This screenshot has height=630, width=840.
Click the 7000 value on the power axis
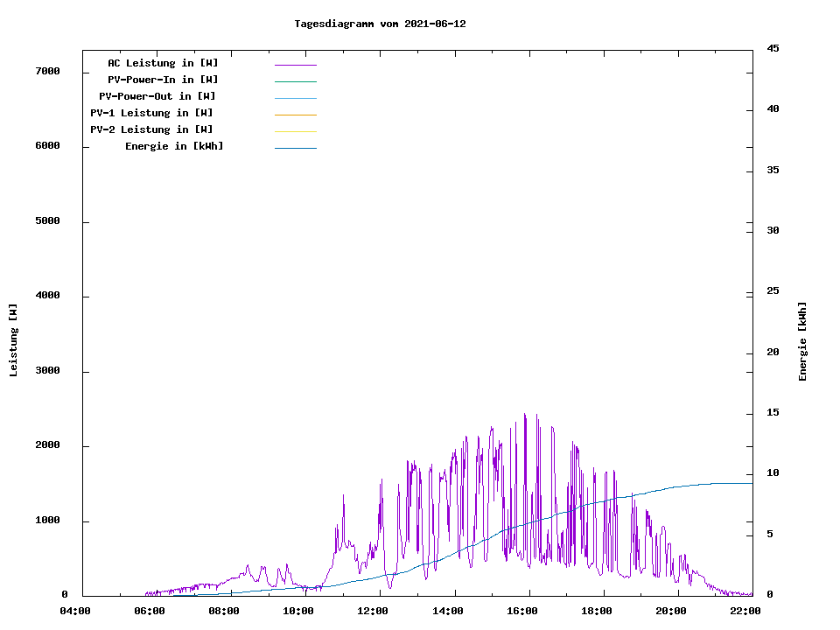48,71
